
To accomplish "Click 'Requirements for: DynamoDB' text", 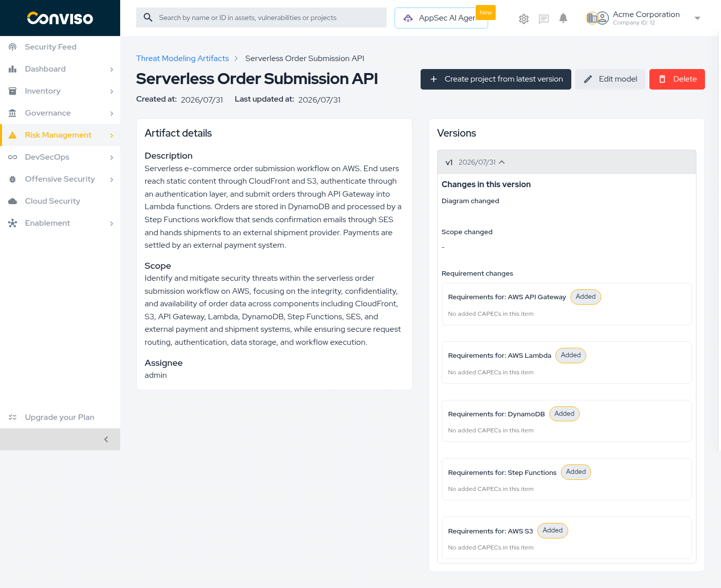I will [x=496, y=414].
